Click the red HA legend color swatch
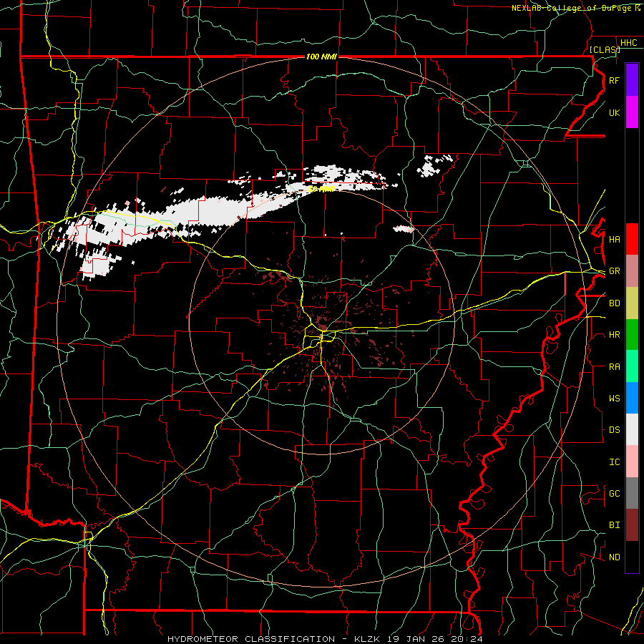Screen dimensions: 644x644 click(x=632, y=239)
